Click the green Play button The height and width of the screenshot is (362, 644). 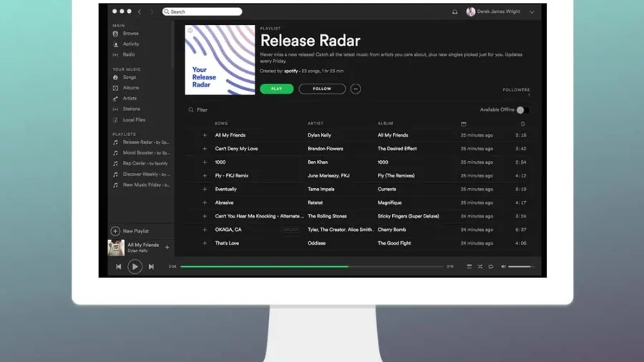point(276,89)
